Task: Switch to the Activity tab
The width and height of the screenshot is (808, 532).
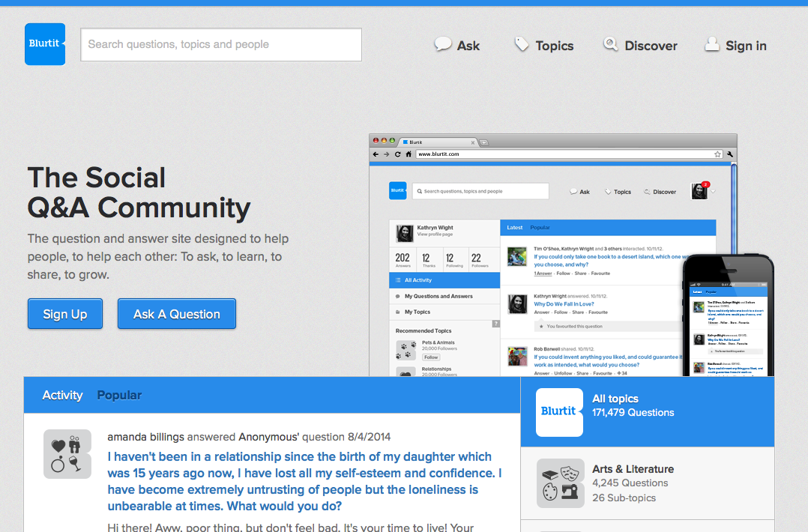Action: tap(62, 395)
